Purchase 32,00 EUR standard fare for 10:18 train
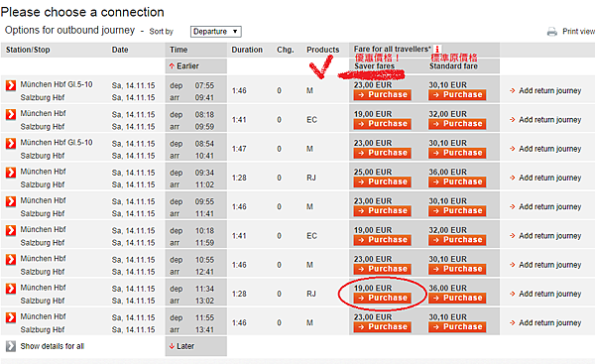This screenshot has height=364, width=595. (x=457, y=240)
